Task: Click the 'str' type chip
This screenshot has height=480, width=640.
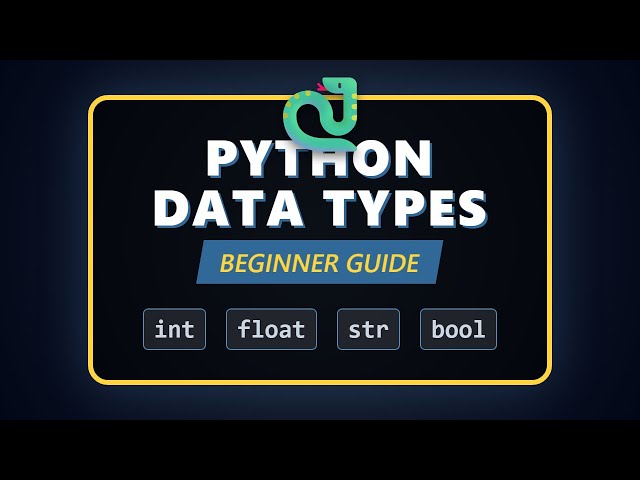Action: tap(368, 329)
